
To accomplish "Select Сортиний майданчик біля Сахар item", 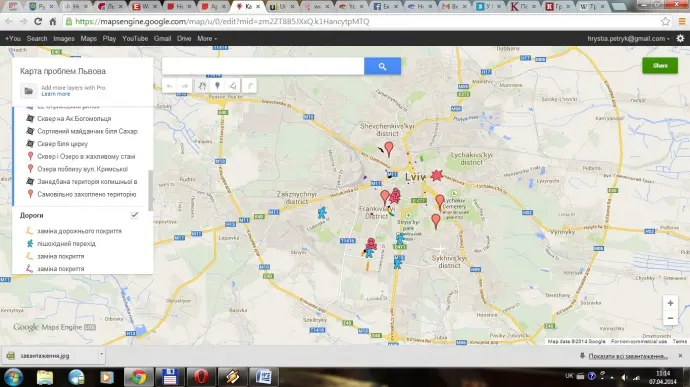I will click(87, 131).
